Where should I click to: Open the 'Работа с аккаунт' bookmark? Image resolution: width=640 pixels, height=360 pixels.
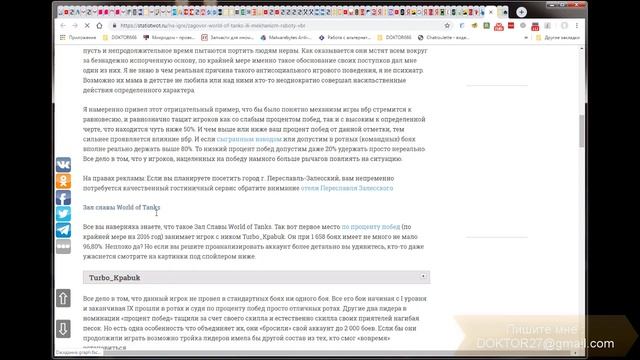click(344, 38)
